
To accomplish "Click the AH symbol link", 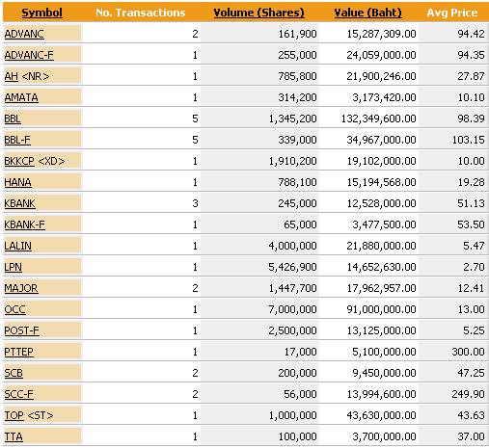I will tap(12, 76).
